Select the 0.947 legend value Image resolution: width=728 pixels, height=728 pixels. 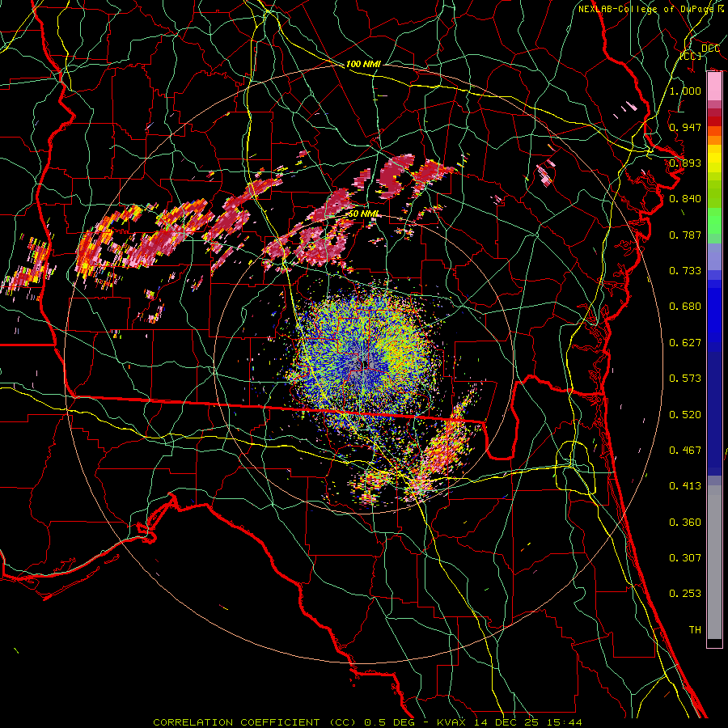click(685, 127)
